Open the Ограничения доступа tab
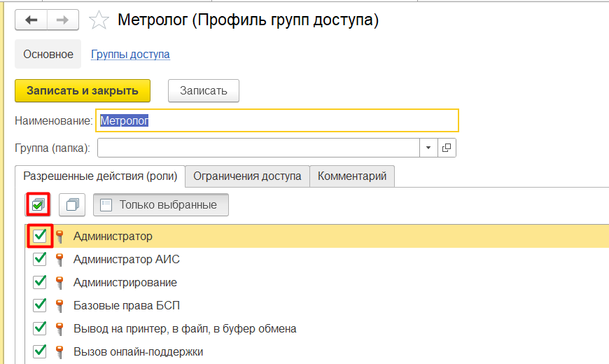The image size is (609, 364). click(247, 176)
